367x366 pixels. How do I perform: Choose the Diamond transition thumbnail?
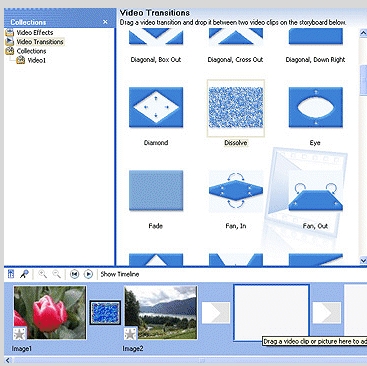coord(156,107)
